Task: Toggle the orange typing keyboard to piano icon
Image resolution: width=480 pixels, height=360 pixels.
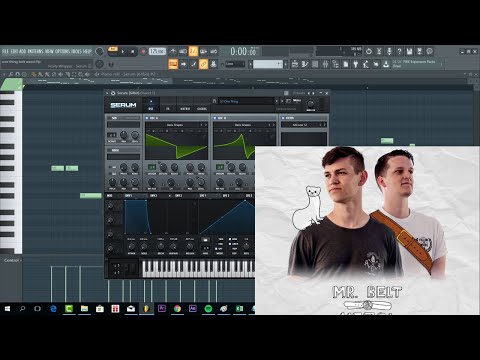Action: (x=173, y=64)
